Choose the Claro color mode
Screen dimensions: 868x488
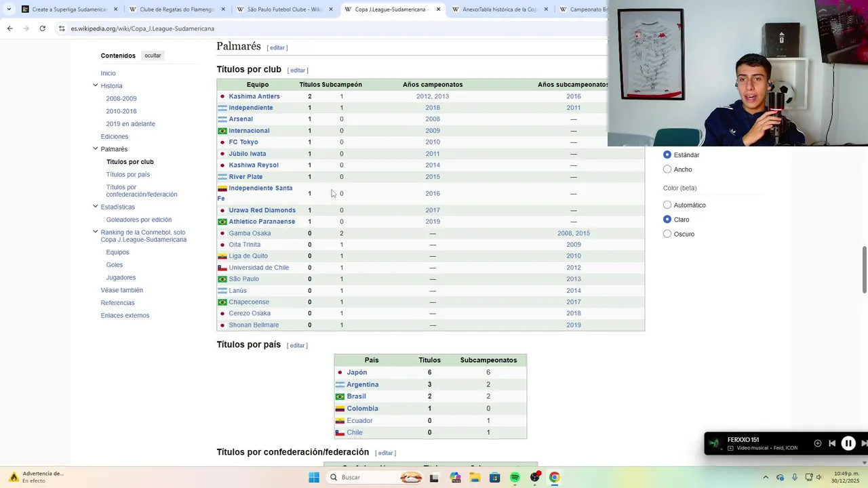point(667,220)
